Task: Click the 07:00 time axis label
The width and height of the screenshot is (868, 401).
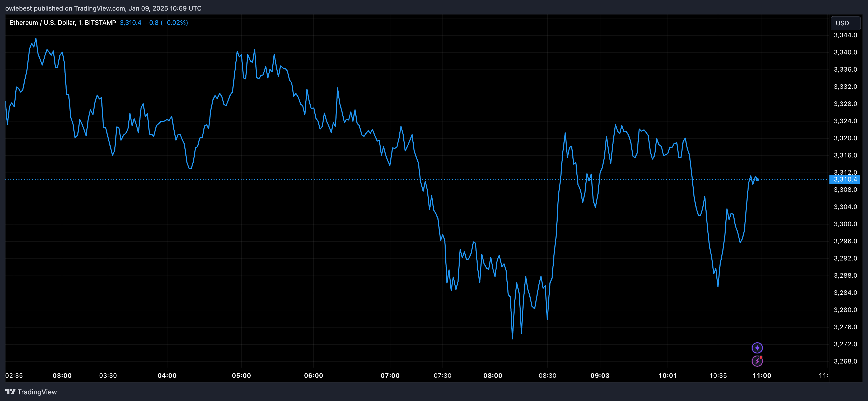Action: [x=390, y=375]
